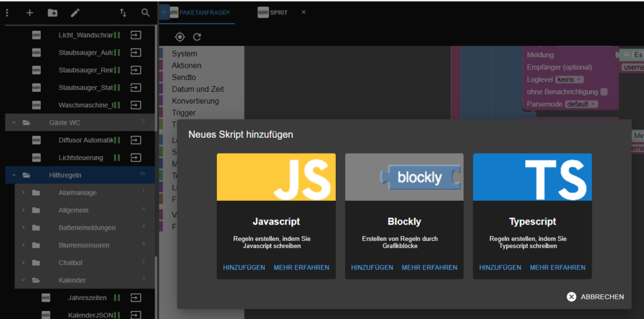644x319 pixels.
Task: Open the Loglevel 'keins' dropdown
Action: 570,80
